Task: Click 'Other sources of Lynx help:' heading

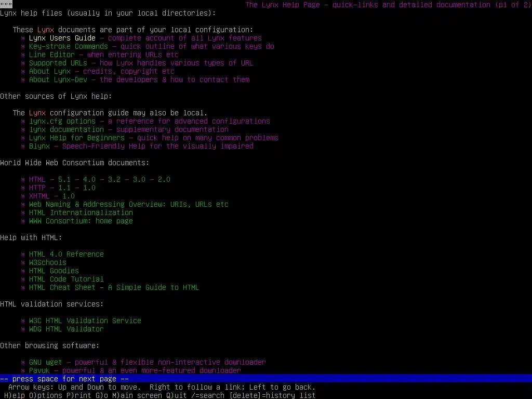Action: click(56, 96)
